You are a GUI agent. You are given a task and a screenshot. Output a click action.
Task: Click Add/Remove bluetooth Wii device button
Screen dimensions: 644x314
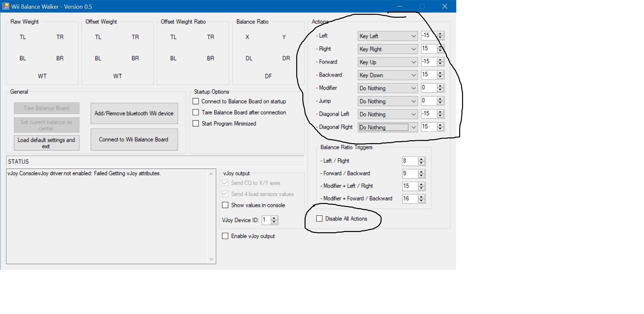(x=134, y=113)
